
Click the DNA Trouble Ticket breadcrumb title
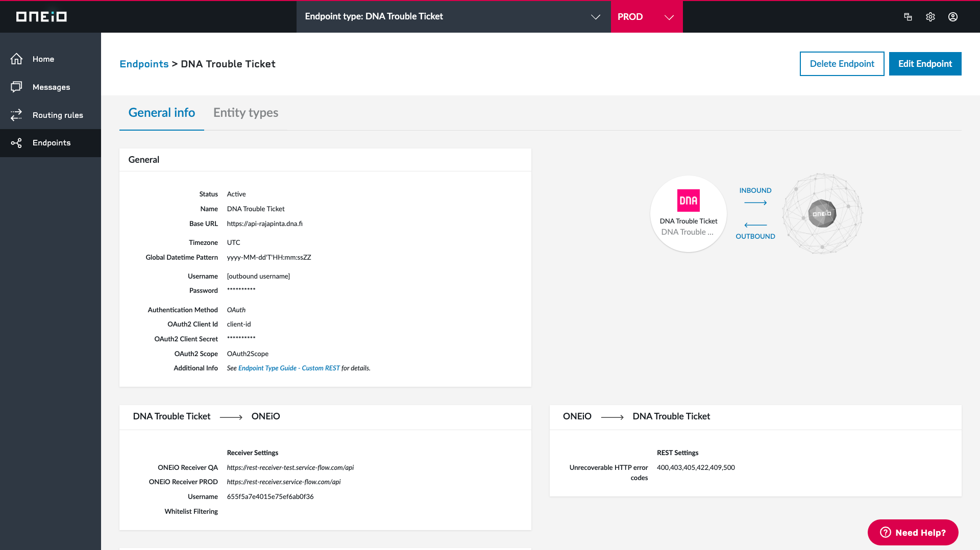point(228,64)
